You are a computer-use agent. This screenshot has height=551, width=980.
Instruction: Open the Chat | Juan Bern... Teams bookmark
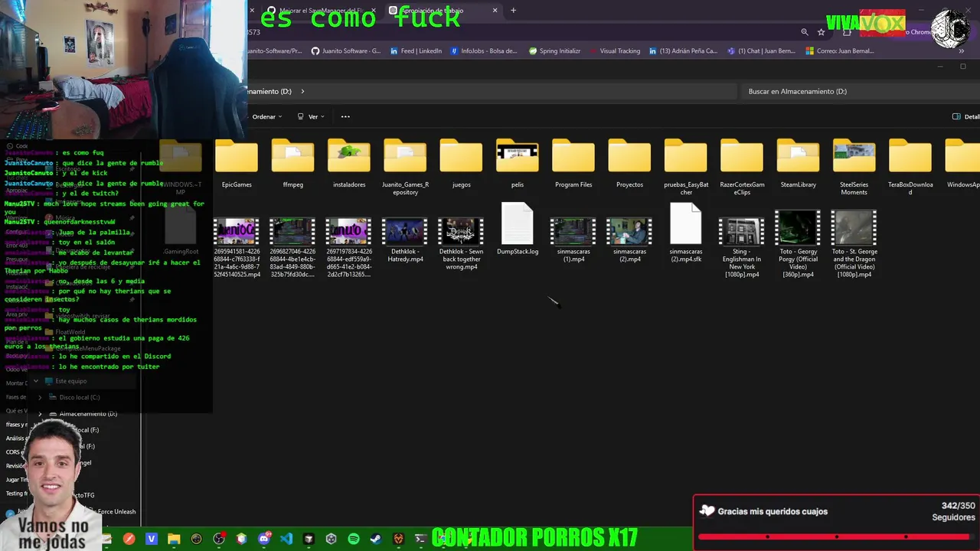pyautogui.click(x=761, y=51)
